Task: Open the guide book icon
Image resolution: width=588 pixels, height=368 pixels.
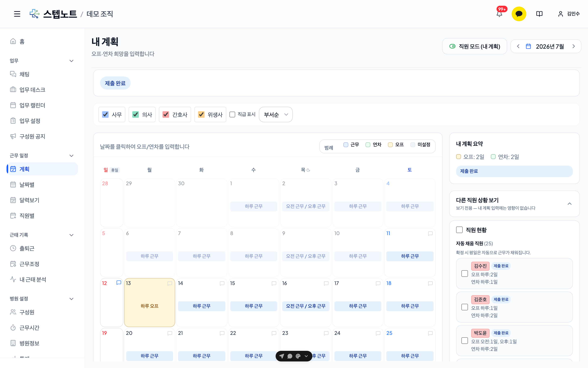Action: tap(539, 14)
